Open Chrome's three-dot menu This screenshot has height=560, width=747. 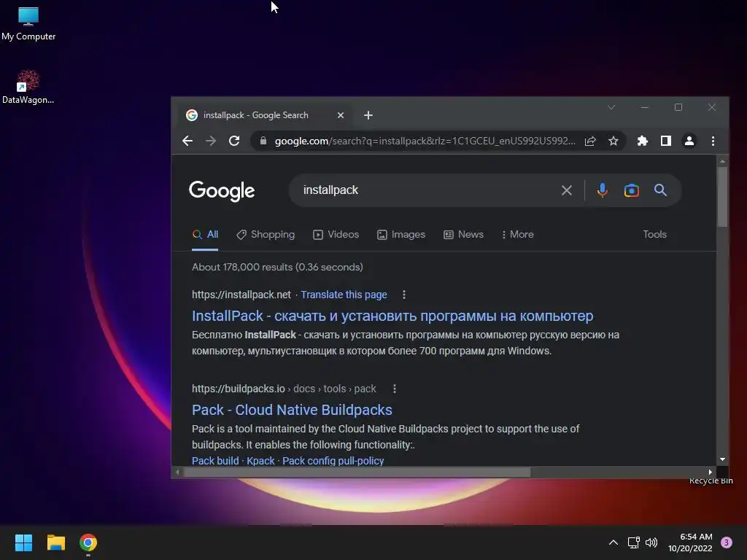click(x=713, y=141)
